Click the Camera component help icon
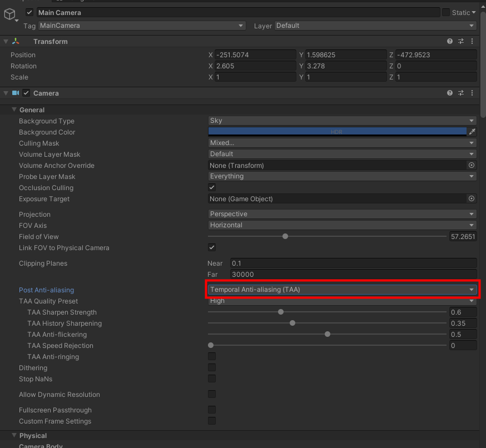Image resolution: width=486 pixels, height=448 pixels. pyautogui.click(x=449, y=93)
